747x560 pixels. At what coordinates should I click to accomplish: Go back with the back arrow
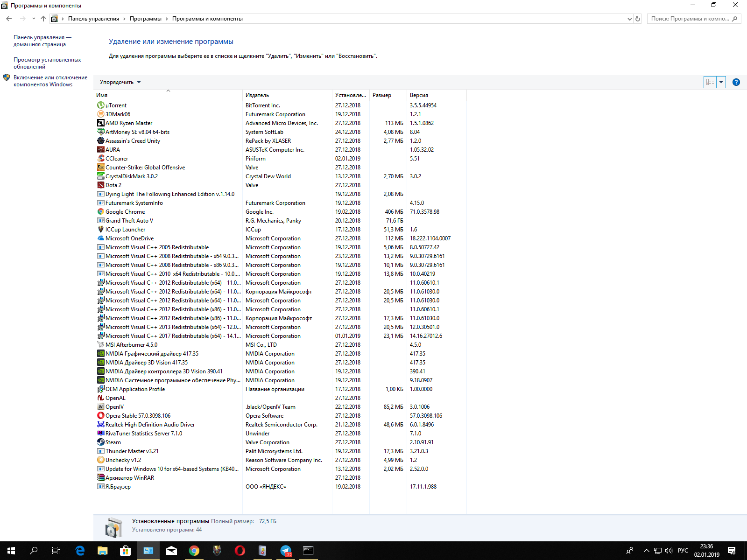click(x=9, y=19)
